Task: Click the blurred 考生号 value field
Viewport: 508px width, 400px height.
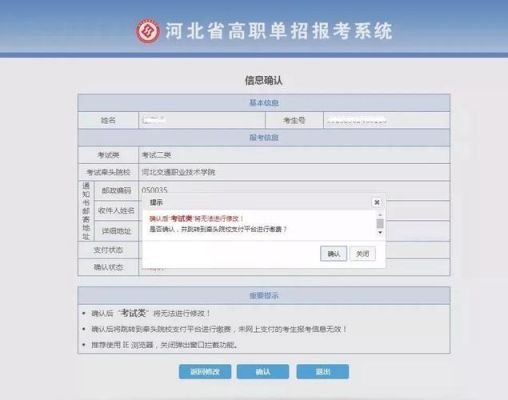Action: pyautogui.click(x=387, y=120)
